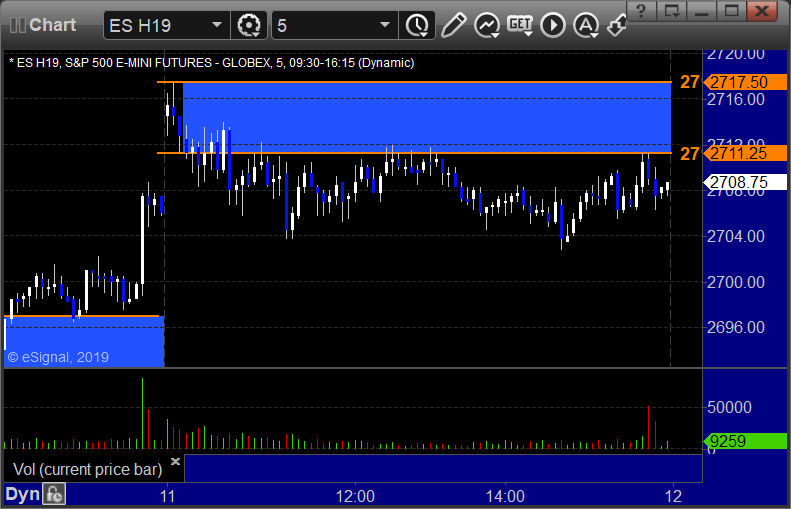The height and width of the screenshot is (509, 791).
Task: Click the 2700.00 price axis label
Action: [x=736, y=282]
